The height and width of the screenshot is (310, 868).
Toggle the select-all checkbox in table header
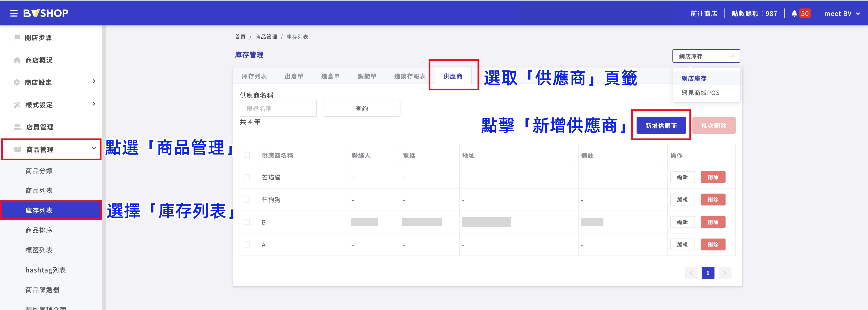coord(247,155)
